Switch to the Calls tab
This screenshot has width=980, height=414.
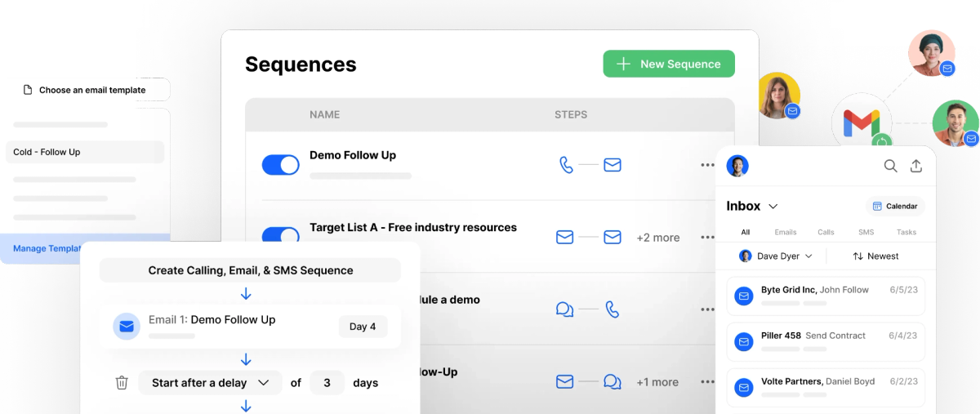(826, 232)
